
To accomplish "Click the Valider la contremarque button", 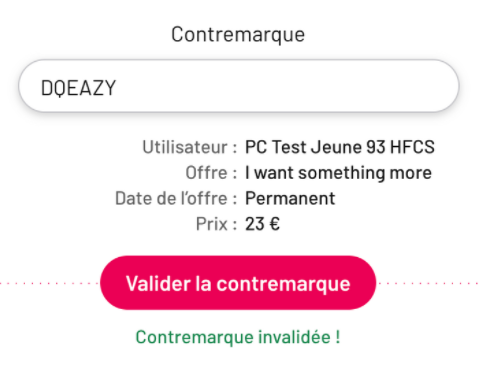I will click(x=238, y=283).
